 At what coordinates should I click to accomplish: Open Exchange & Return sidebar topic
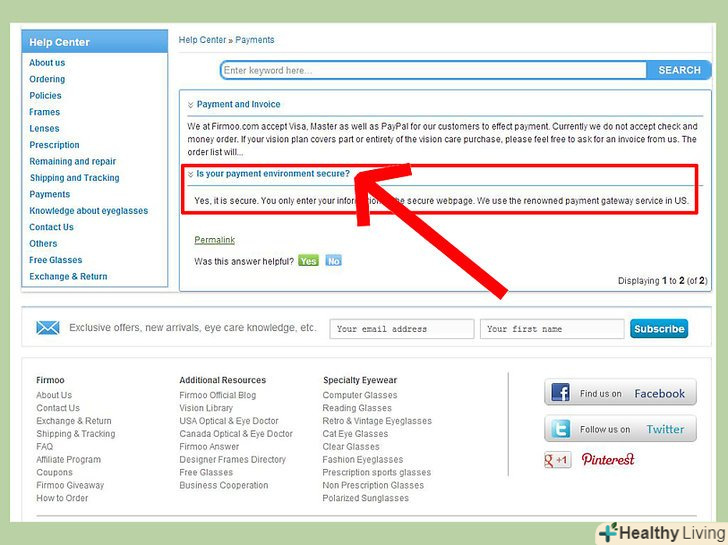click(68, 277)
